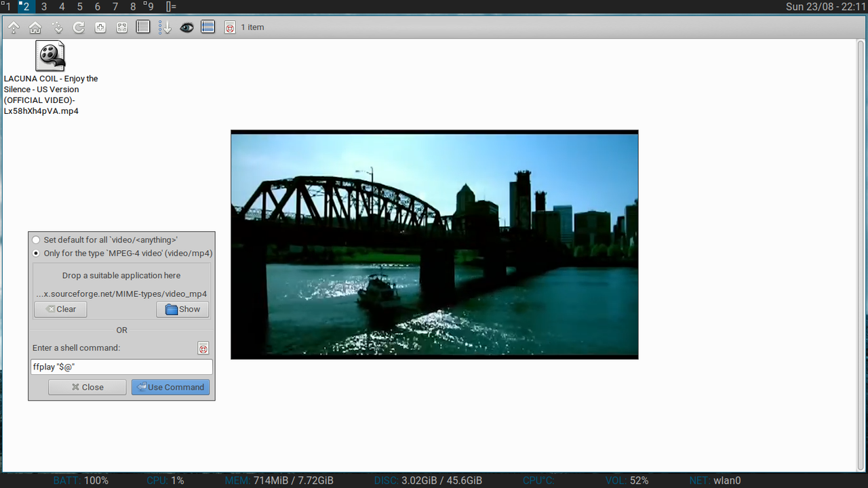
Task: Click the LACUNA COIL mp4 filename label
Action: (51, 95)
